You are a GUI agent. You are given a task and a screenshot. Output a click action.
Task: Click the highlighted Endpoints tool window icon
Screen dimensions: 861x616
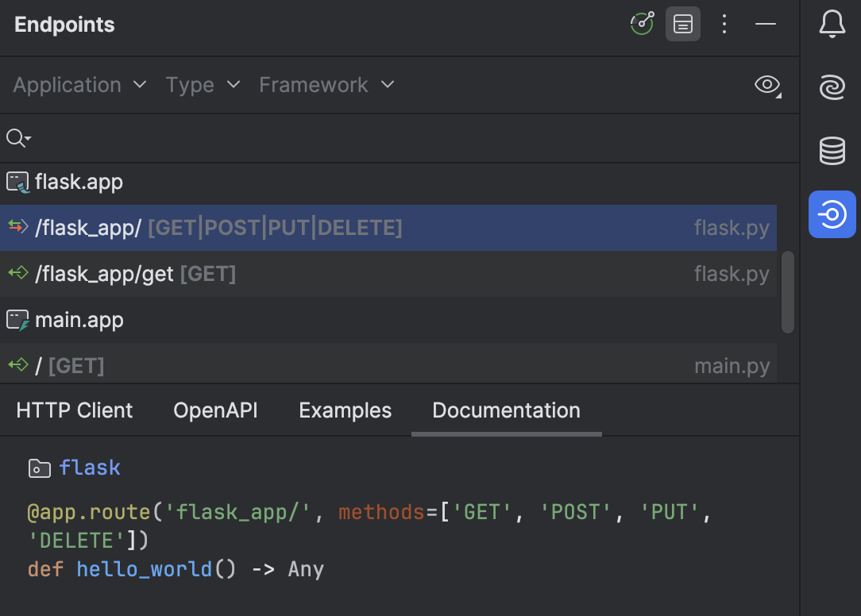click(x=832, y=214)
